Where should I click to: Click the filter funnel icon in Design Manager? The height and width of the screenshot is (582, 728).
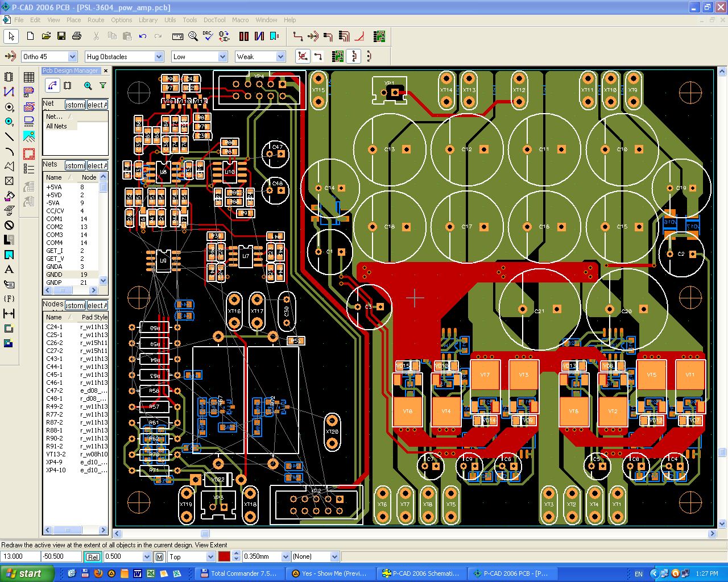[103, 86]
